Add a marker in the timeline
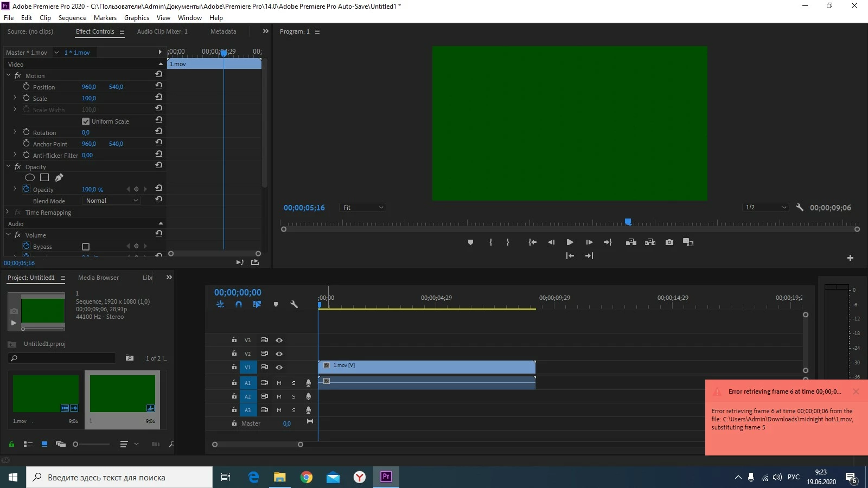This screenshot has width=868, height=488. (276, 304)
